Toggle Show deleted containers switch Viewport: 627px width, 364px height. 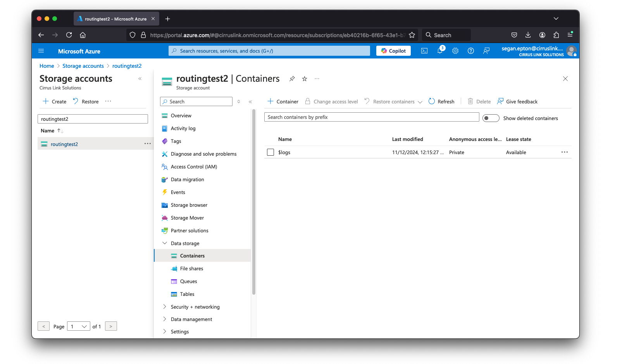491,118
